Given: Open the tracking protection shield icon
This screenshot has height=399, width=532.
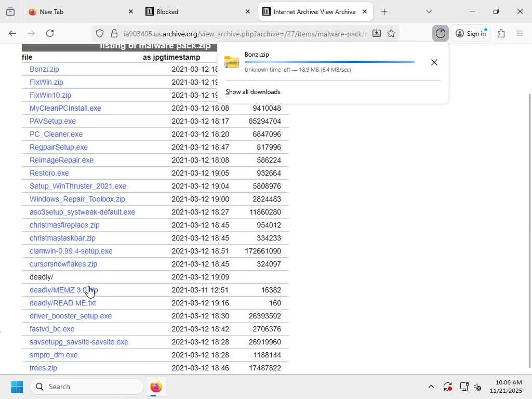Looking at the screenshot, I should [99, 33].
